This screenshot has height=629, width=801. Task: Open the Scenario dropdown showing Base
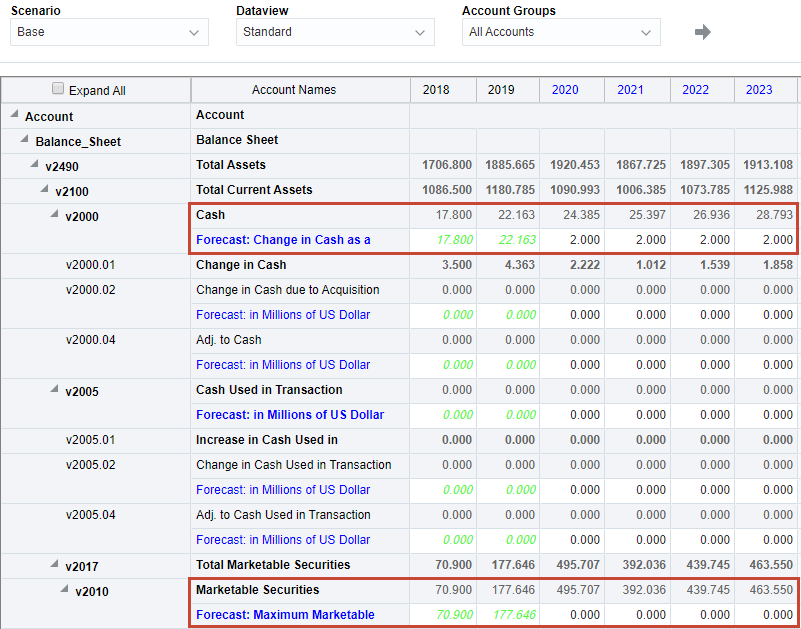108,31
